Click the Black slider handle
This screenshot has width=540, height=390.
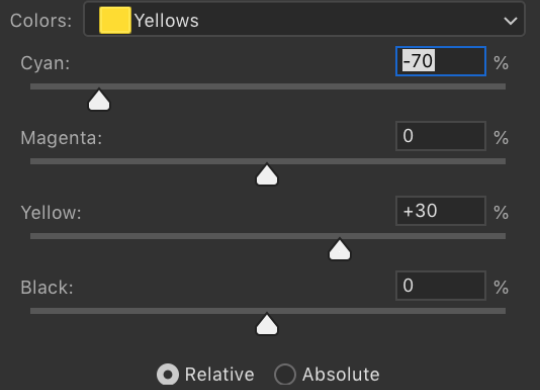(x=267, y=325)
